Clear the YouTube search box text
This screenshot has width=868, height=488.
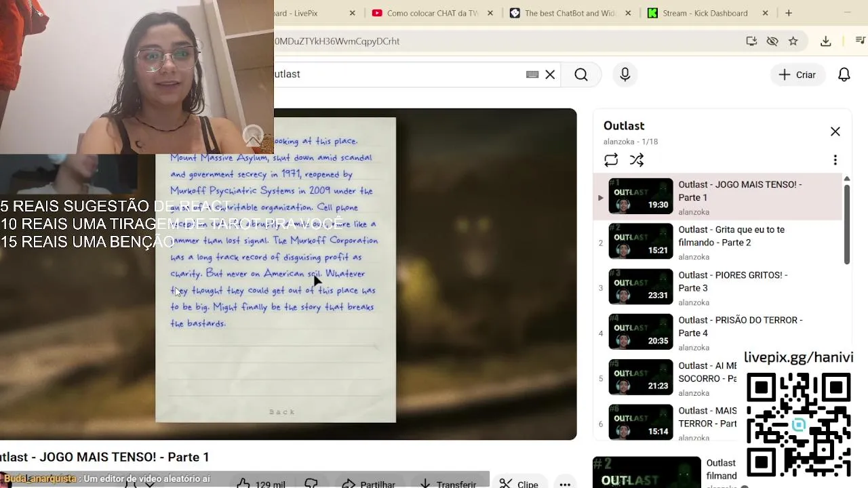click(550, 75)
